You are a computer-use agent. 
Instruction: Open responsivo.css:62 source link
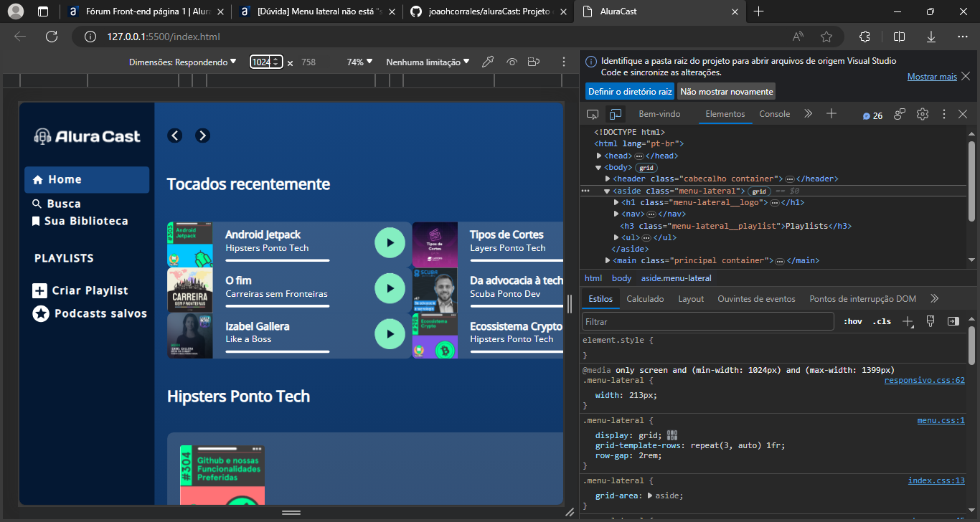pyautogui.click(x=924, y=380)
